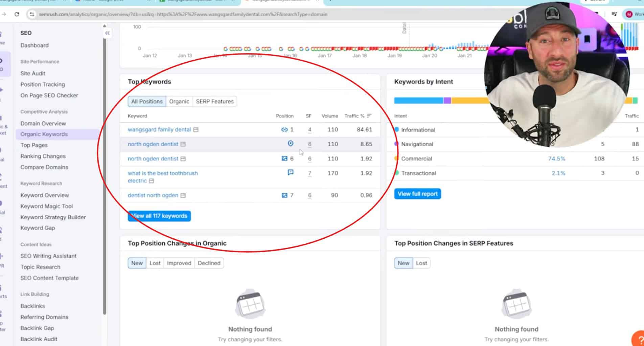
Task: Select the Organic filter in Top Keywords
Action: [179, 101]
